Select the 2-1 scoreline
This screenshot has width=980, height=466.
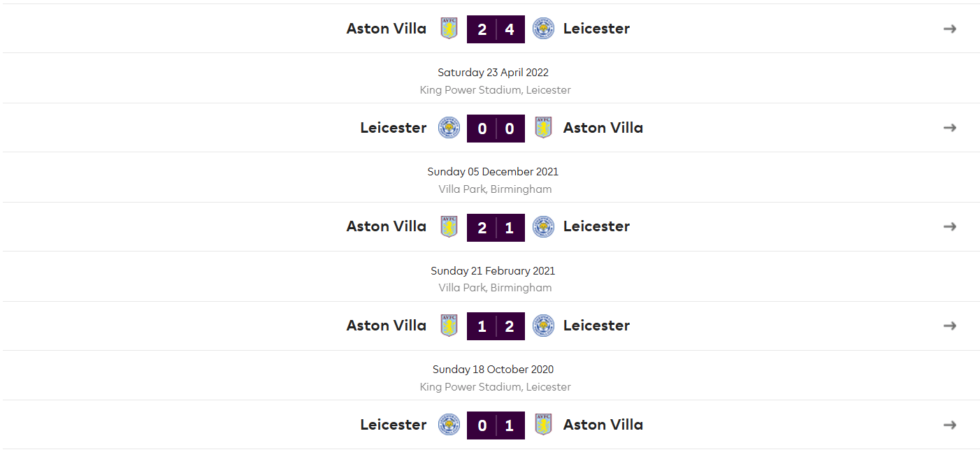point(496,227)
